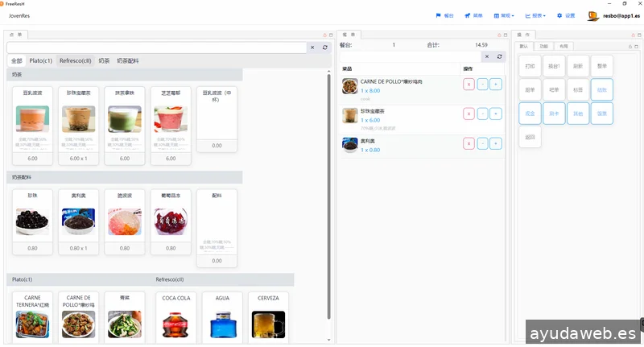
Task: Click scroll-down arrow of product list
Action: (328, 340)
